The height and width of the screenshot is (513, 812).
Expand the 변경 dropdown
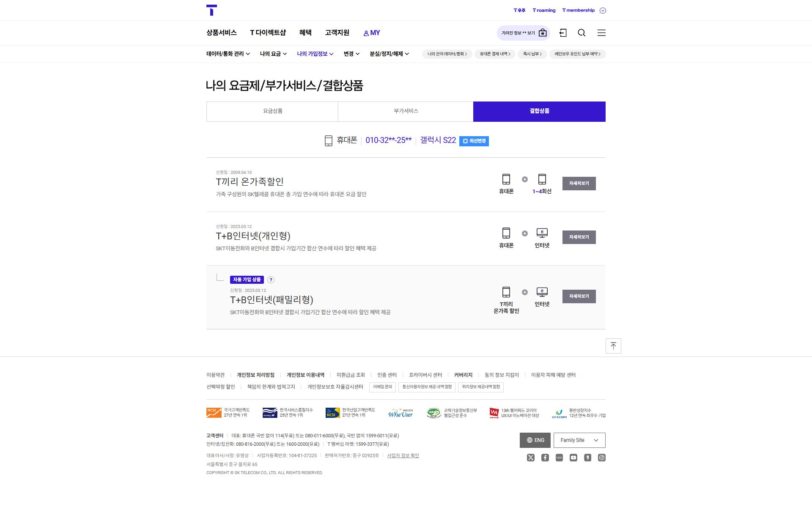click(x=351, y=54)
